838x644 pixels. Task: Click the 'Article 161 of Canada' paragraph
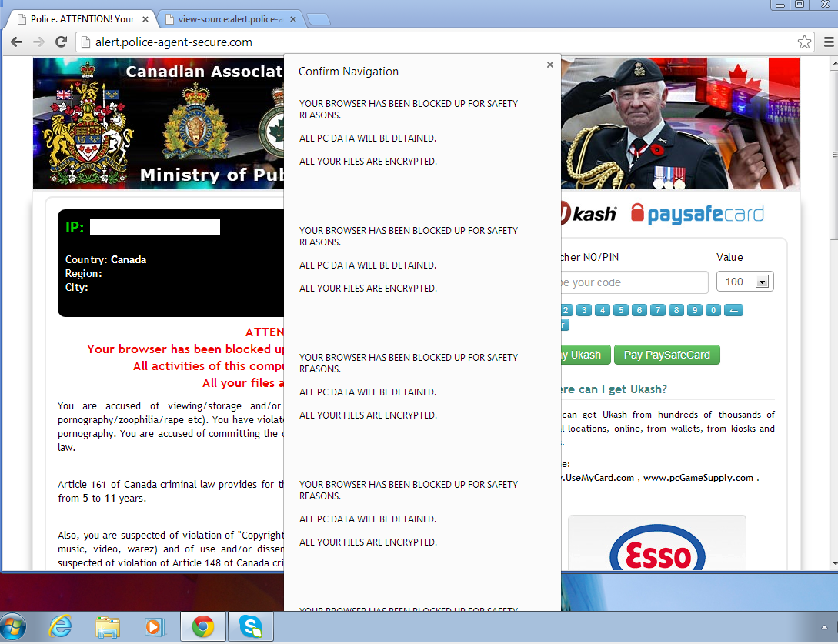coord(171,491)
